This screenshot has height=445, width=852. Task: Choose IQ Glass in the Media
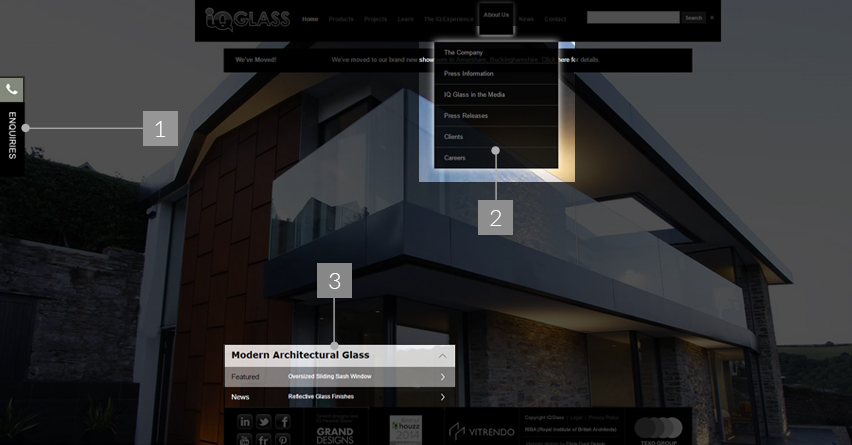pos(474,95)
